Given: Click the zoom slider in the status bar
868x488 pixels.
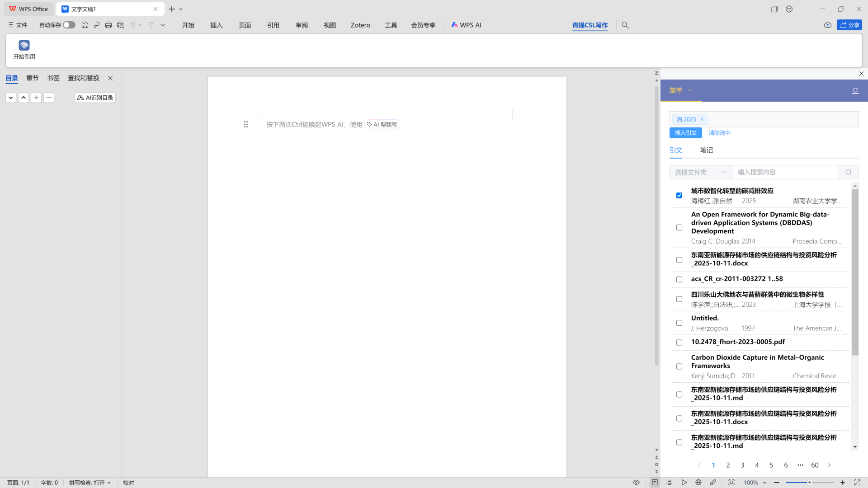Looking at the screenshot, I should coord(809,483).
